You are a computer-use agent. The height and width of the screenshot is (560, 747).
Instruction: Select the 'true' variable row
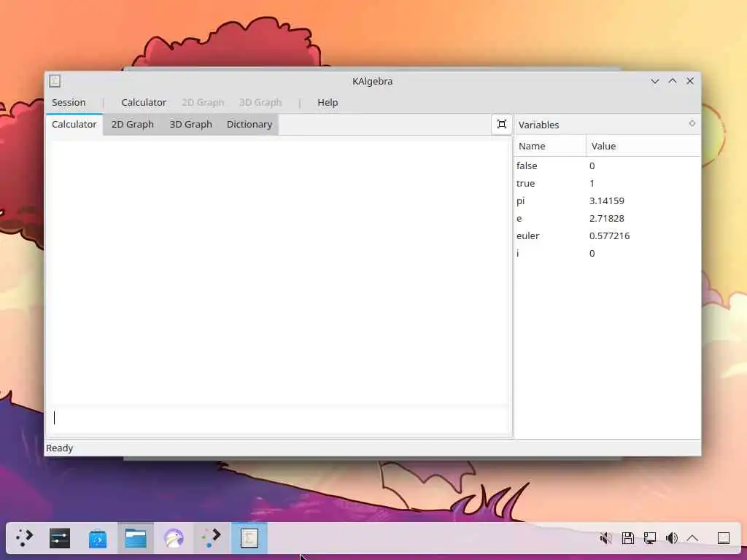click(608, 183)
